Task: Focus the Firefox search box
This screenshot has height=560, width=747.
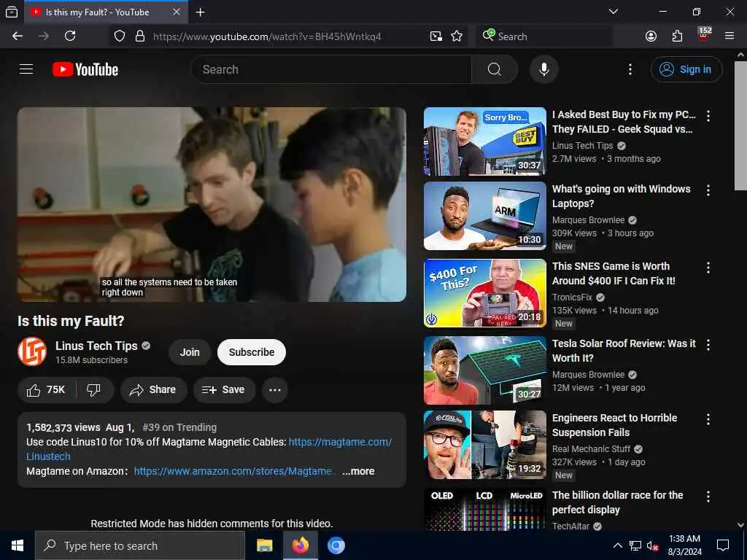Action: coord(544,36)
